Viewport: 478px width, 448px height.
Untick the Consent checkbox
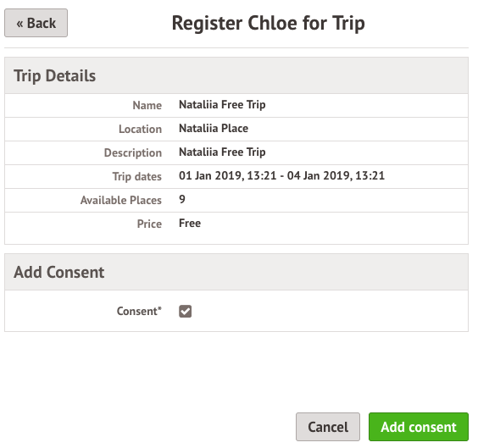(x=185, y=312)
